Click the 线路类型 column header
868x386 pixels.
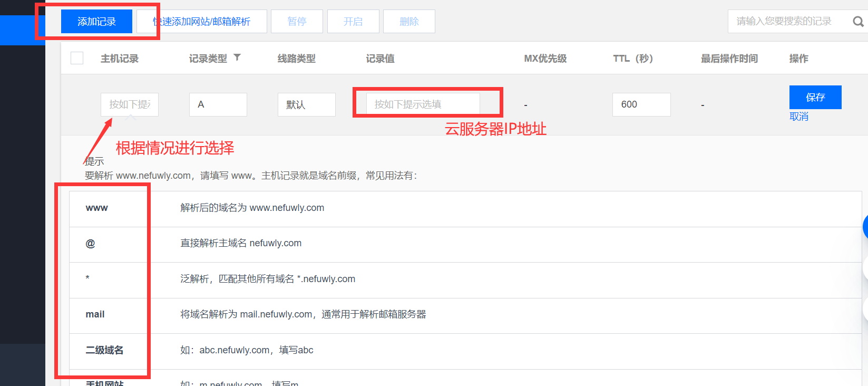coord(297,59)
